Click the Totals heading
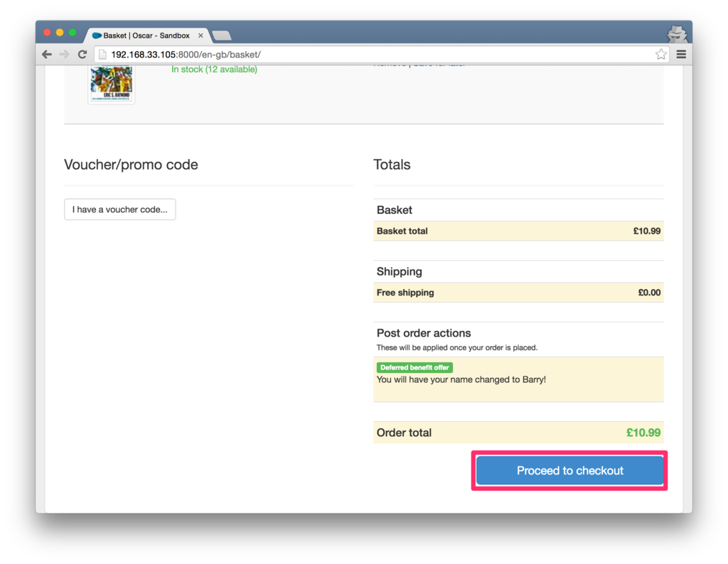Screen dimensions: 728x564 (392, 165)
